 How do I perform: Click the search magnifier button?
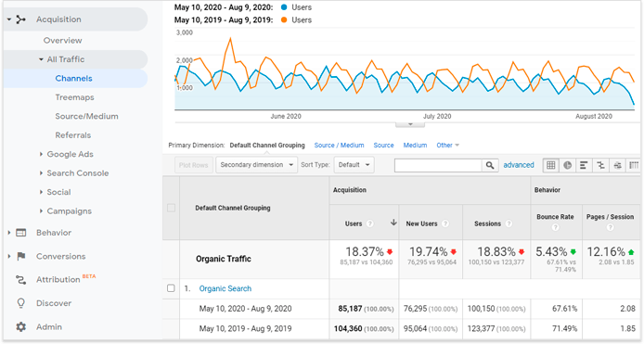[490, 165]
